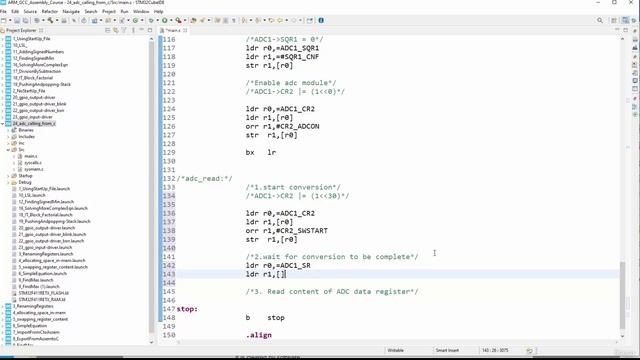Open the Help menu
Viewport: 640px width, 360px height.
coord(159,11)
